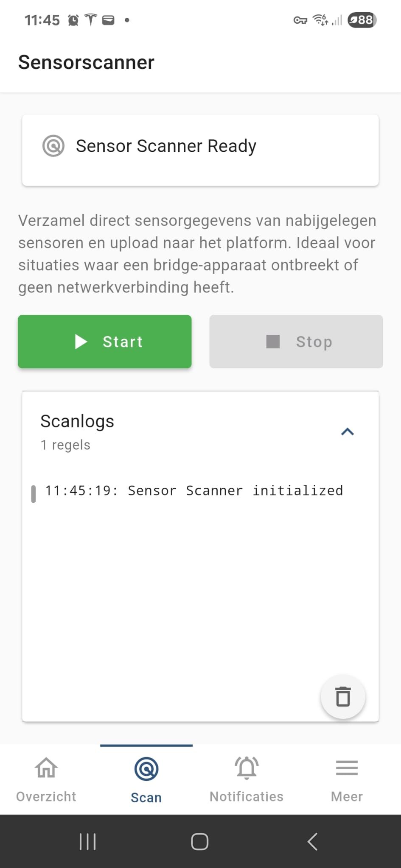Collapse the Scanlogs section
The height and width of the screenshot is (868, 401).
348,431
